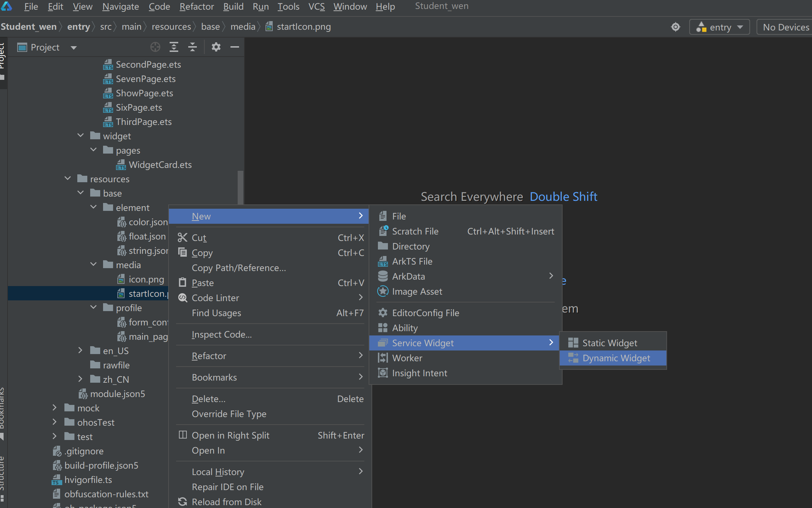This screenshot has width=812, height=508.
Task: Click the DevEco Studio logo icon
Action: (x=6, y=6)
